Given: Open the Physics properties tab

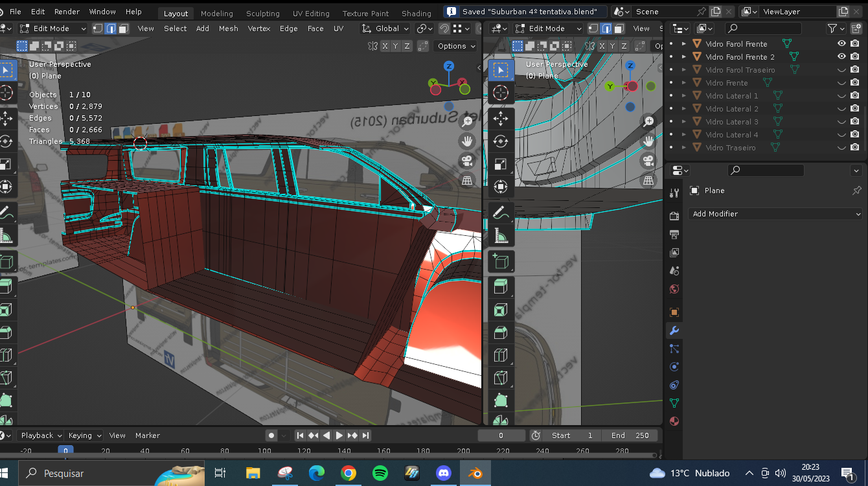Looking at the screenshot, I should [x=674, y=367].
